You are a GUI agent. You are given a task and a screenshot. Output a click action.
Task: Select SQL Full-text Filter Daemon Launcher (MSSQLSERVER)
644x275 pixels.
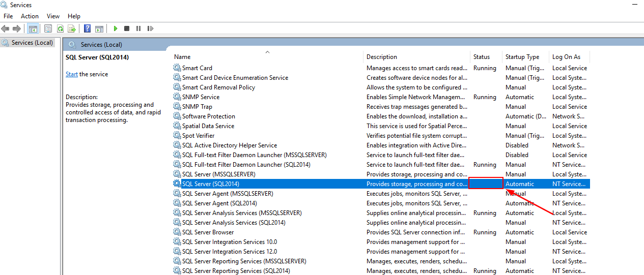coord(255,155)
